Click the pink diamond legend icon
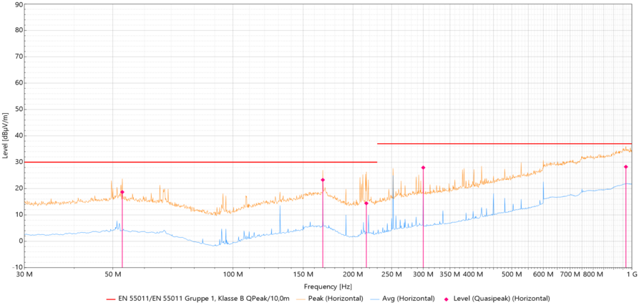 point(449,298)
